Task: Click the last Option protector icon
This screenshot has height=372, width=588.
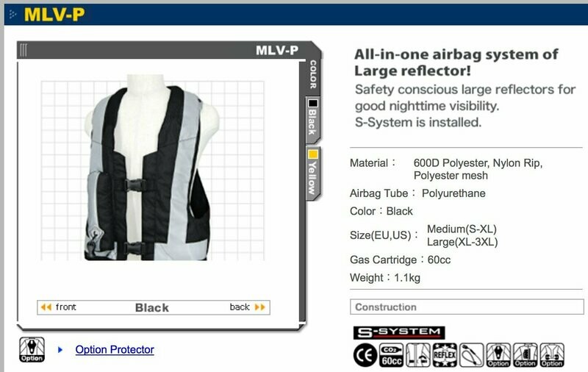Action: [552, 355]
